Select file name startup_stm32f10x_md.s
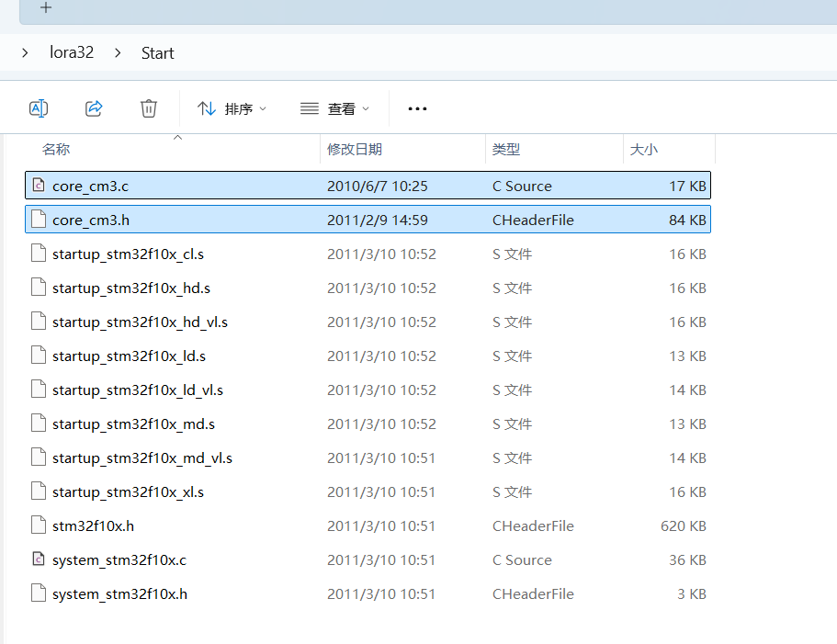The width and height of the screenshot is (837, 644). pos(133,424)
